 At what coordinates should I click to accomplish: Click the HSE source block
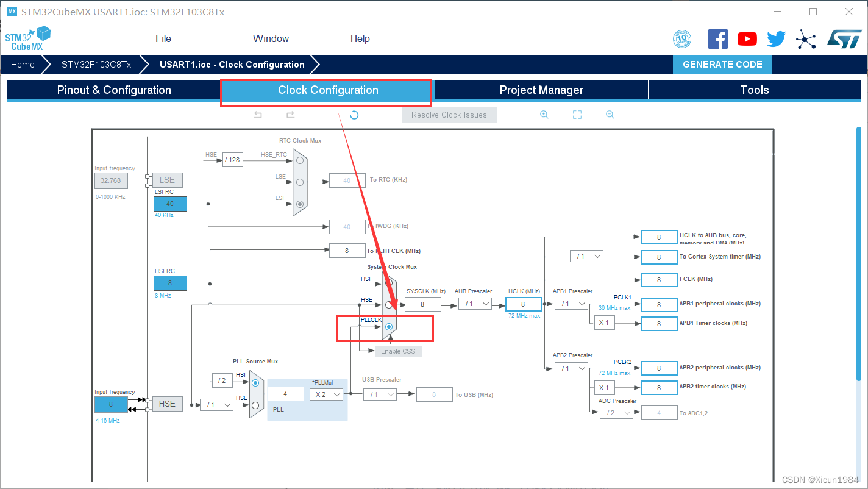coord(167,404)
